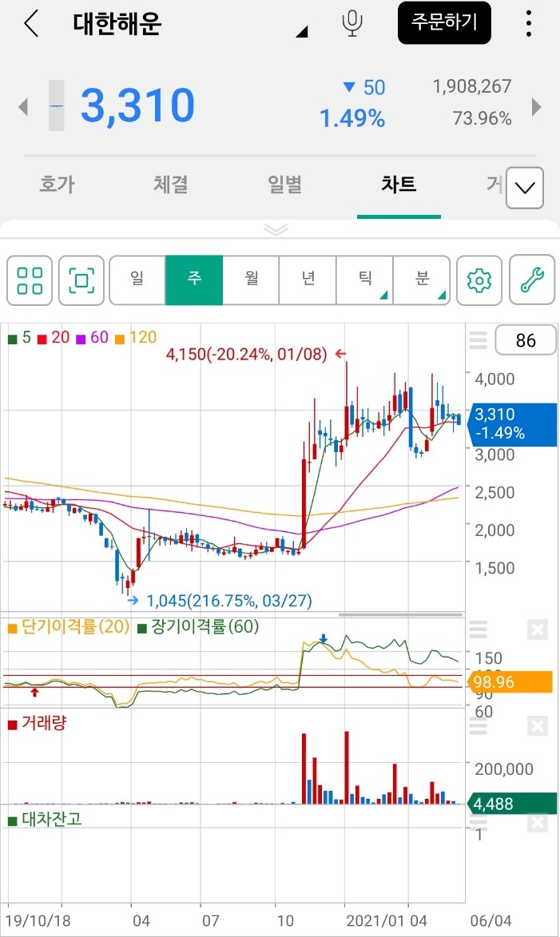This screenshot has width=560, height=937.
Task: Show previous stock with left triangle
Action: click(23, 107)
